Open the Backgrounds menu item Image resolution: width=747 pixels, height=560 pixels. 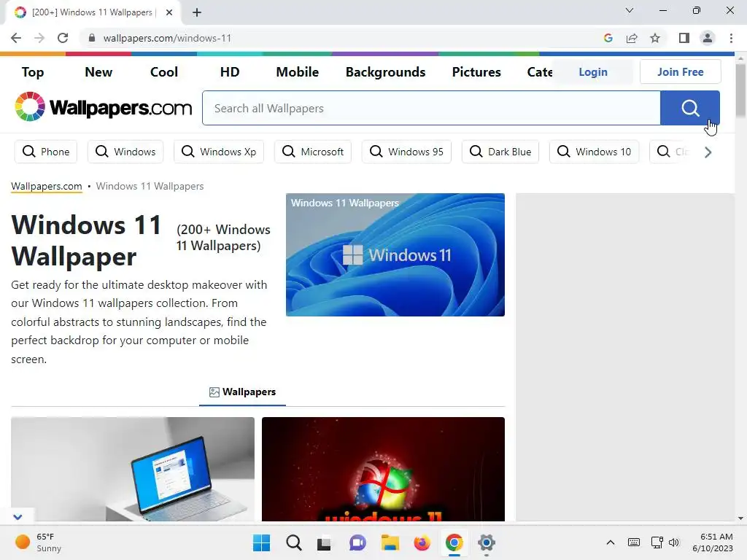point(385,72)
